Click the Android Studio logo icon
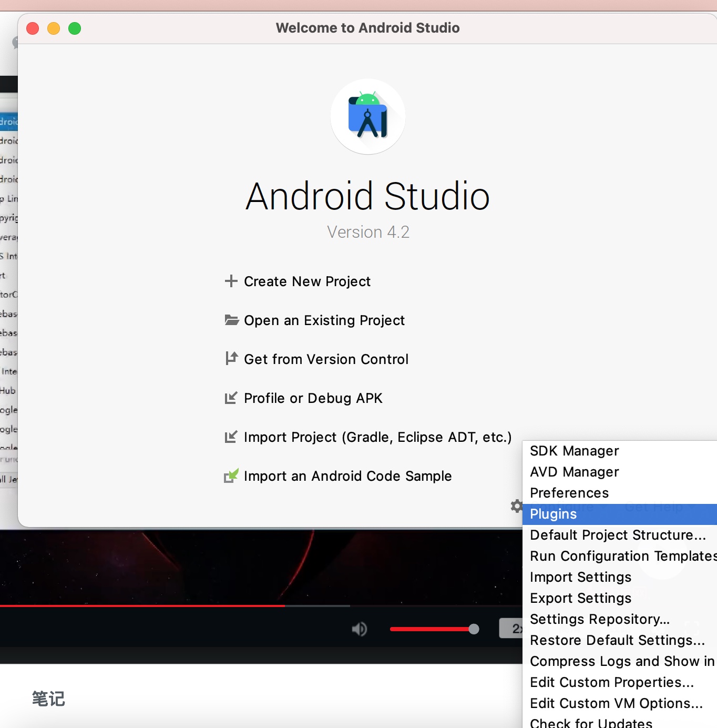This screenshot has height=728, width=717. (368, 117)
